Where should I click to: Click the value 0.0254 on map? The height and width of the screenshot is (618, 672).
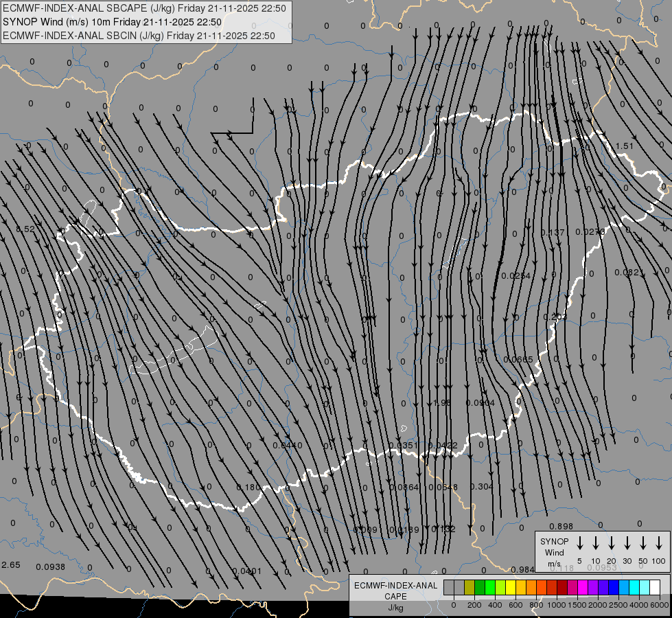click(x=516, y=276)
